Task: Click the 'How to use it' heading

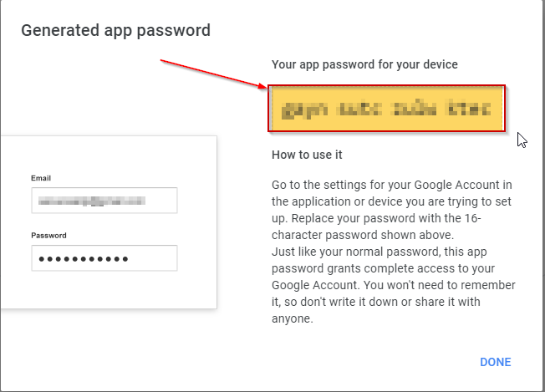Action: pos(308,155)
